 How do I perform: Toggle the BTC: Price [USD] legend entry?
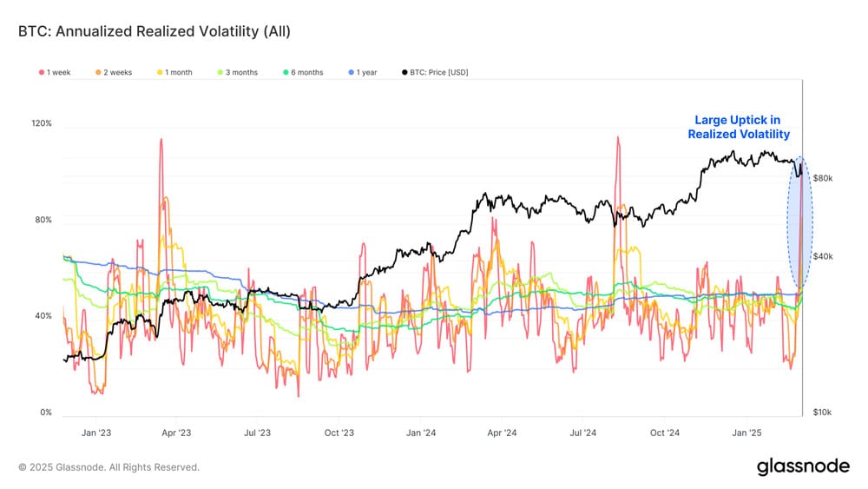click(x=435, y=73)
